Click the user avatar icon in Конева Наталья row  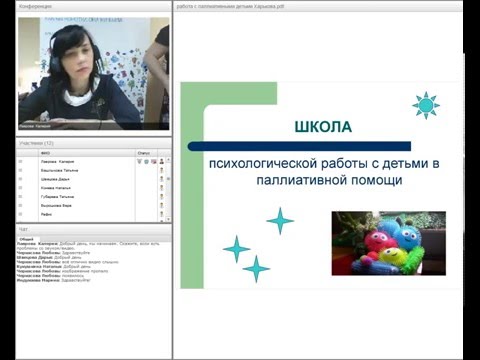(162, 188)
